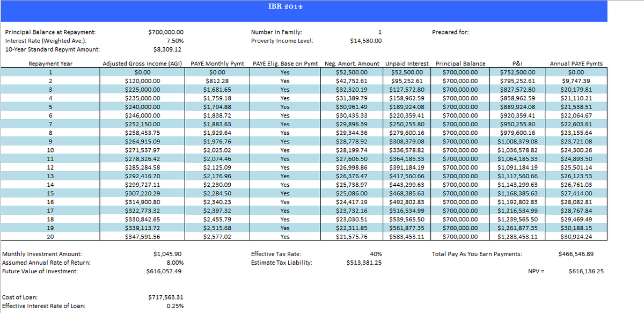Click unpaid interest cell $561,877.35
644x313 pixels.
[x=407, y=228]
